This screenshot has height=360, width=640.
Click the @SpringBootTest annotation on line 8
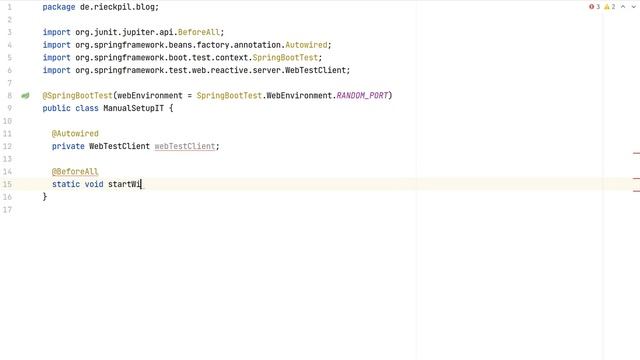click(78, 96)
